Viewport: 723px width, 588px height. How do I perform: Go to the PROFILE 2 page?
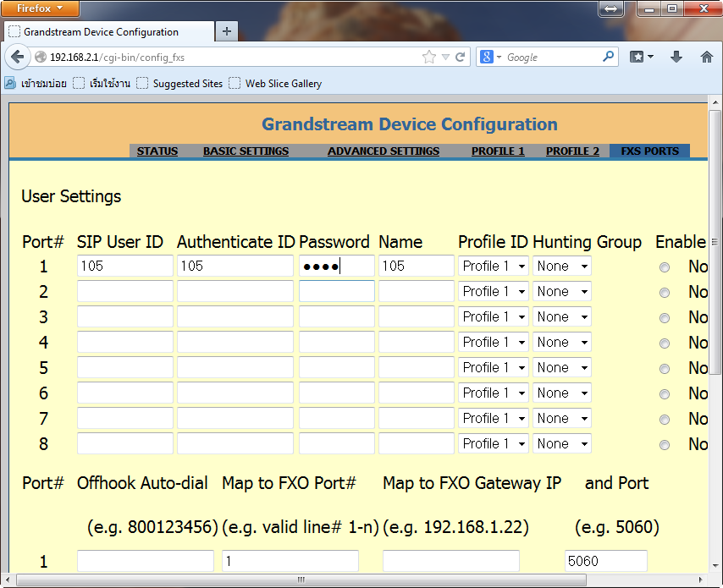(572, 151)
